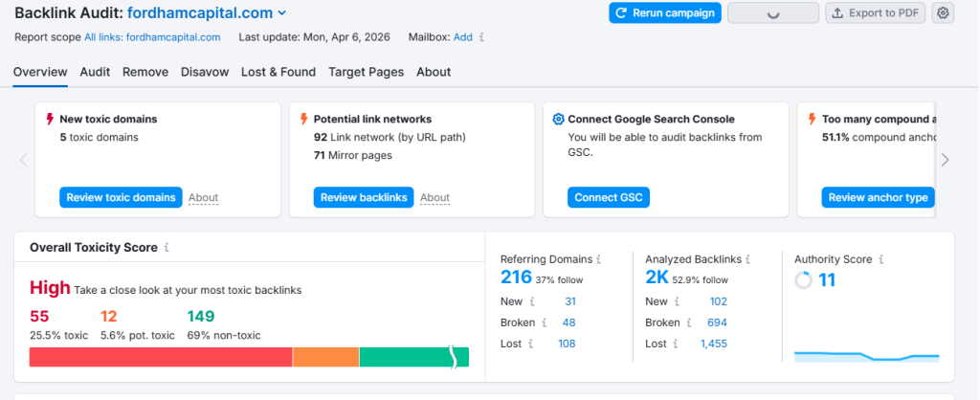This screenshot has width=980, height=400.
Task: Click Mailbox Add link
Action: pyautogui.click(x=463, y=37)
